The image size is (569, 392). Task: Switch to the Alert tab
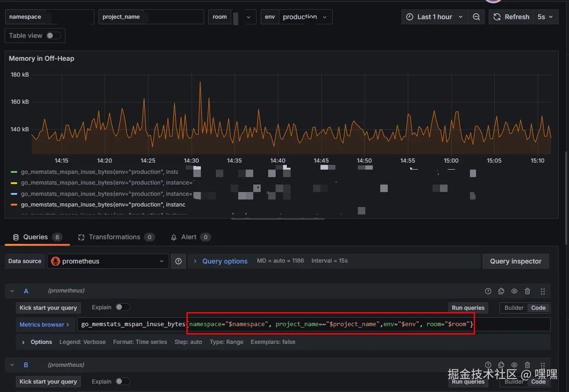[190, 237]
